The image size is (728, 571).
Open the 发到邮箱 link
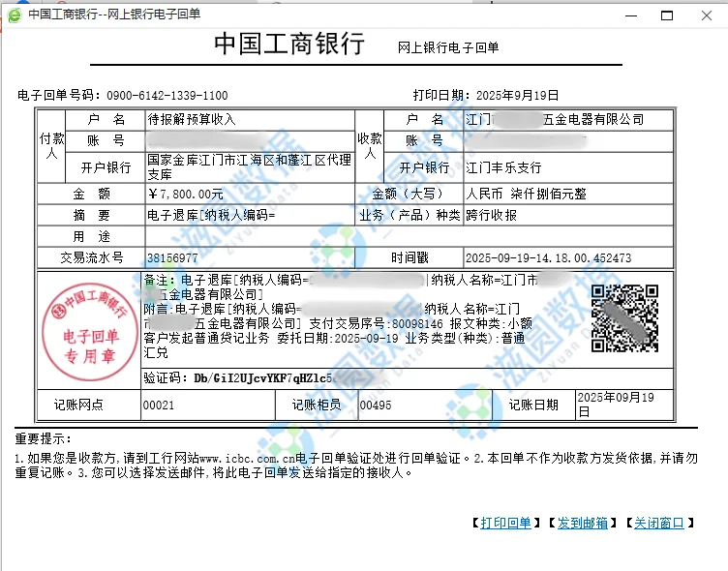(x=582, y=524)
